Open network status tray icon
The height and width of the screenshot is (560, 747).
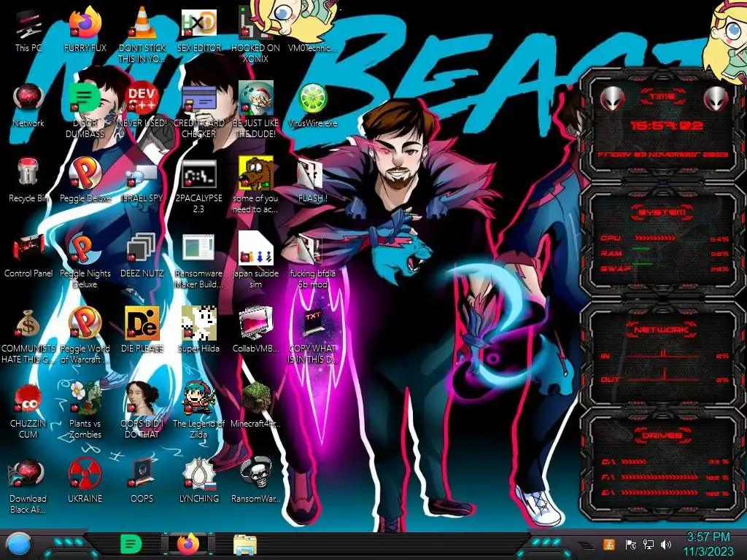point(648,544)
